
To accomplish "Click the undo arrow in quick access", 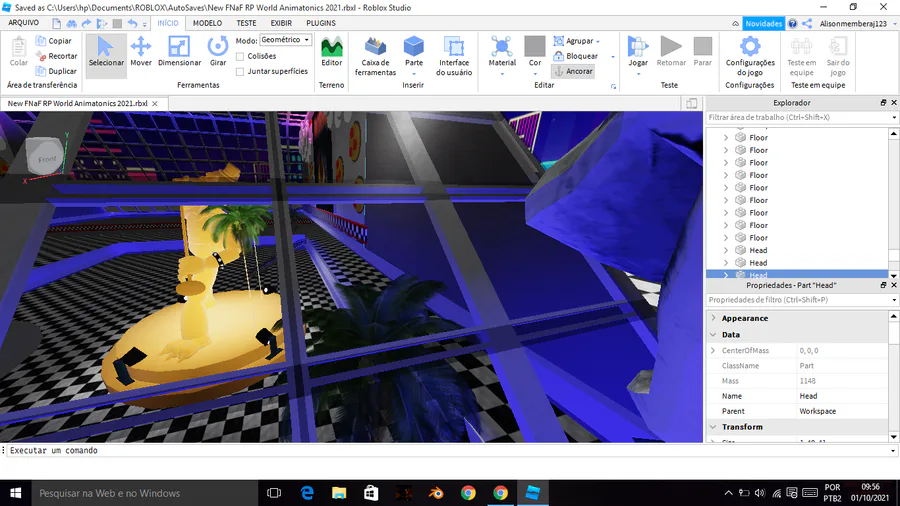I will 133,24.
